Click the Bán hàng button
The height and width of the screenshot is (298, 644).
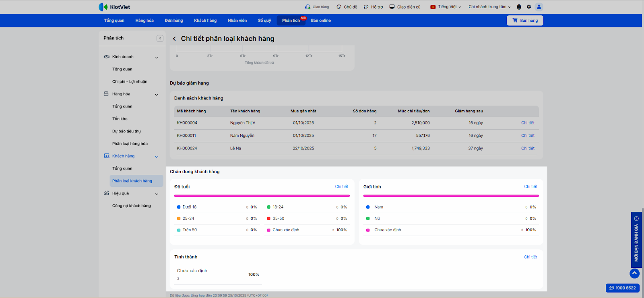525,21
